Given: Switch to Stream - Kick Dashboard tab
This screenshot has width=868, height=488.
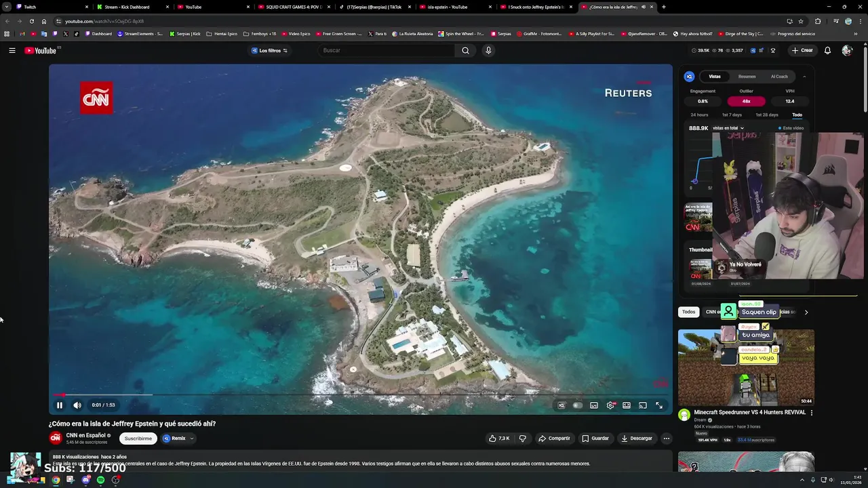Looking at the screenshot, I should (x=132, y=7).
